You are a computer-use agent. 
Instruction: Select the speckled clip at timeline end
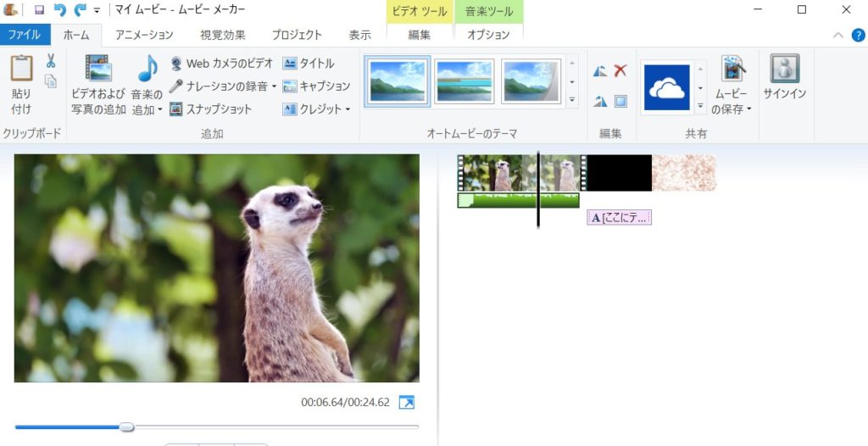(x=684, y=173)
